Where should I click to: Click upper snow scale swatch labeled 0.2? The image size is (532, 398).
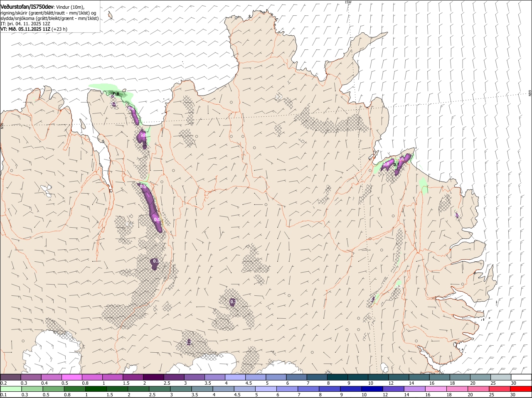10,377
